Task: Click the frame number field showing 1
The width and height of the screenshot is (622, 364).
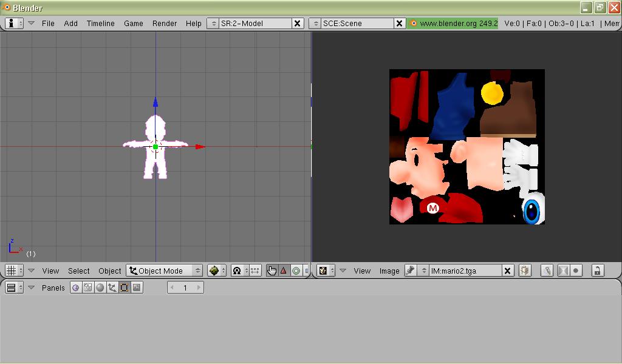Action: pyautogui.click(x=185, y=288)
